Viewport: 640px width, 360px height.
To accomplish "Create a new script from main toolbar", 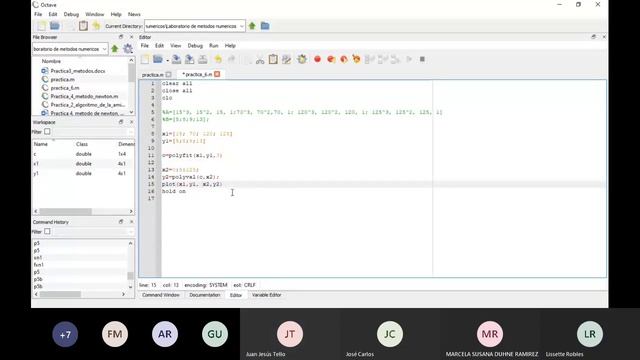I will 42,26.
